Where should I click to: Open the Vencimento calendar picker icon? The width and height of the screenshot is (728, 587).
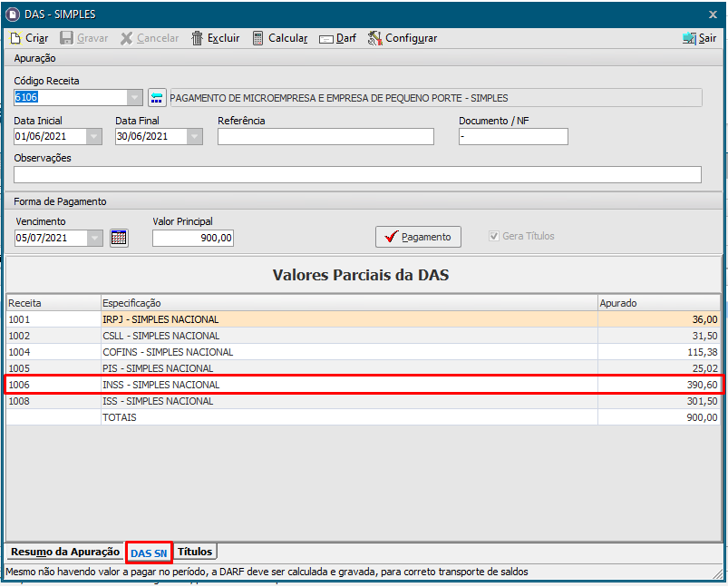point(119,238)
